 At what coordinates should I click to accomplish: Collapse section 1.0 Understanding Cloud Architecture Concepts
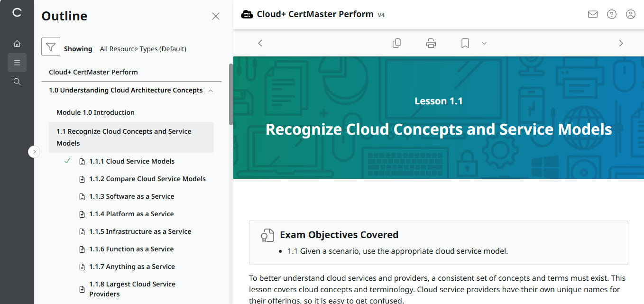click(x=211, y=90)
